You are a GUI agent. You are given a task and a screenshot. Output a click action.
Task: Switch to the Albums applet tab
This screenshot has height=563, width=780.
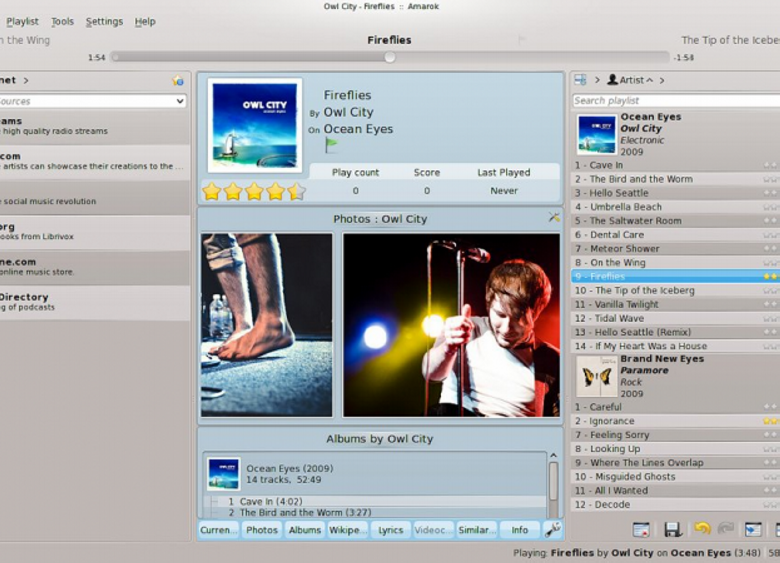304,530
